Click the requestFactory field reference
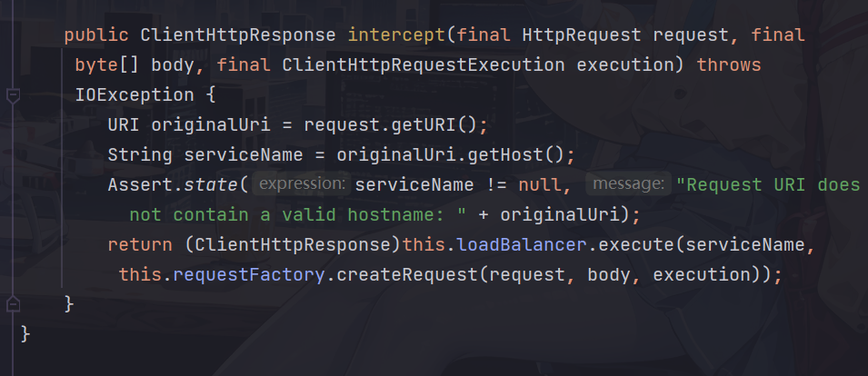 tap(248, 274)
